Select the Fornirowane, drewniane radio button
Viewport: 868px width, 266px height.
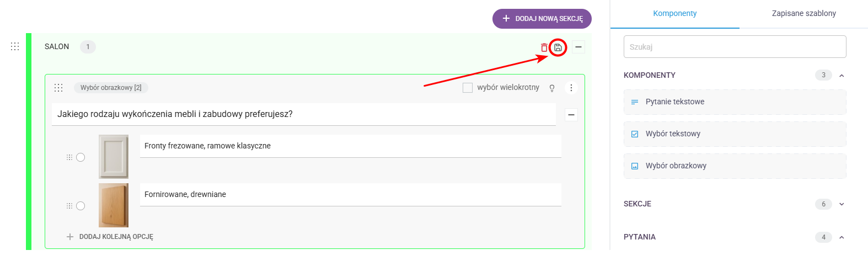[81, 206]
